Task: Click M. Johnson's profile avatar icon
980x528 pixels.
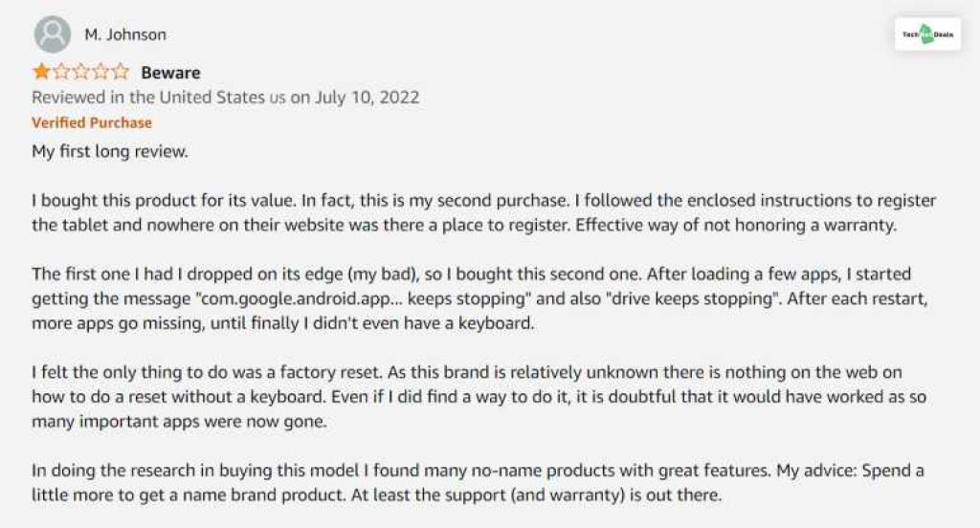Action: coord(52,33)
